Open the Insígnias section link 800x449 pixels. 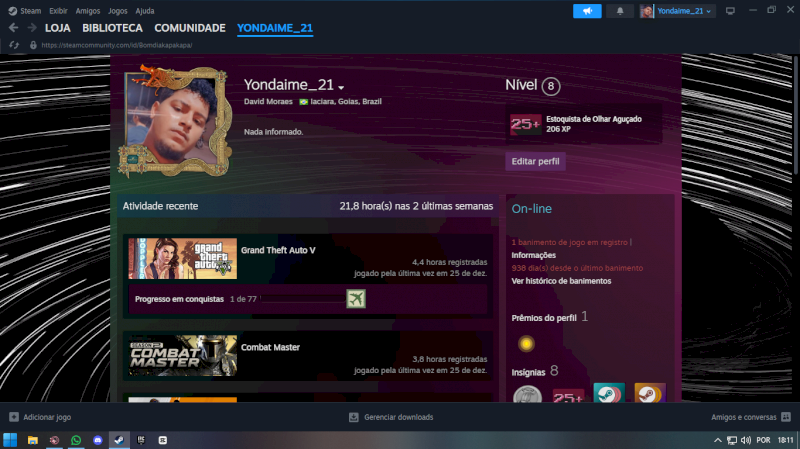(x=529, y=372)
